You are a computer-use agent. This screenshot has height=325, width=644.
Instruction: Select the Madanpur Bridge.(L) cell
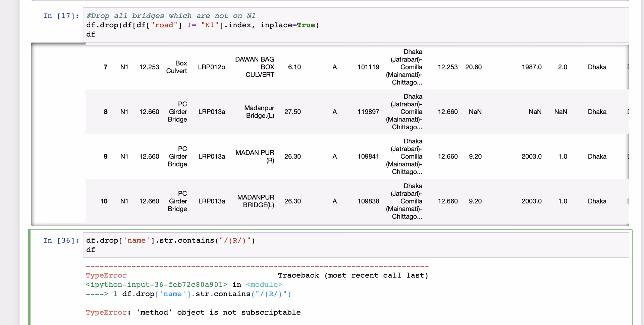pos(259,112)
